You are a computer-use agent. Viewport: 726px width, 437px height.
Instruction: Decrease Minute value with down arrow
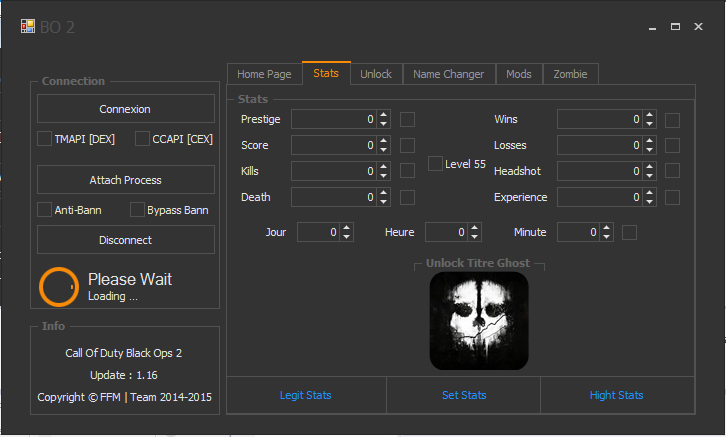[607, 237]
